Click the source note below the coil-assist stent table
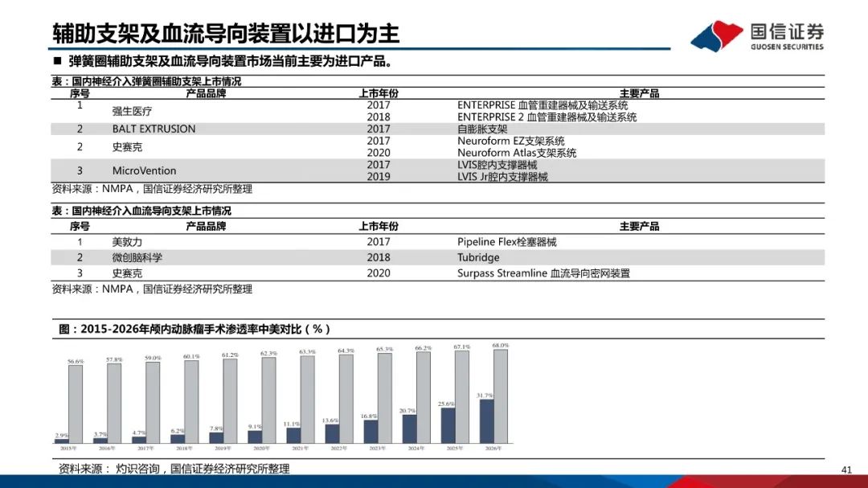Image resolution: width=868 pixels, height=488 pixels. 152,189
